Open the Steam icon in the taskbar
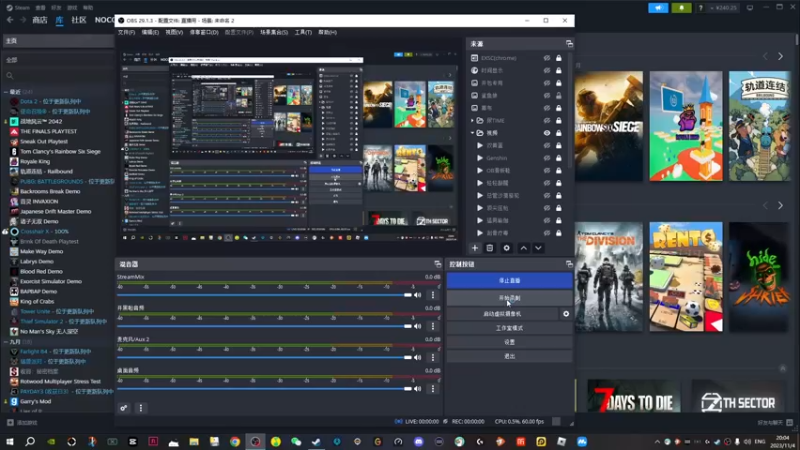Screen dimensions: 800x450 (x=316, y=442)
